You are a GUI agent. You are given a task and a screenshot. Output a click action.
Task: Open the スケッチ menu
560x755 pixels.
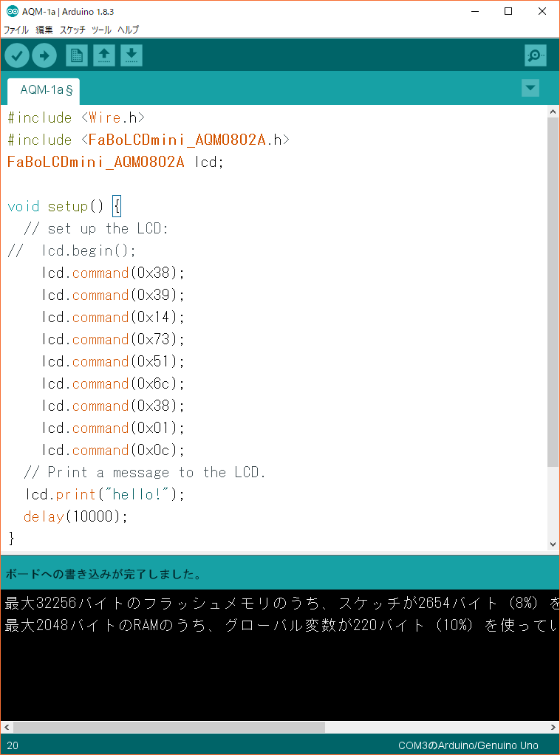point(72,30)
